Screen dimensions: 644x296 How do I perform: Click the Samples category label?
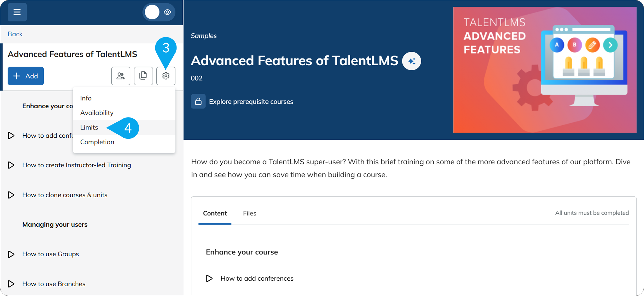click(x=204, y=36)
